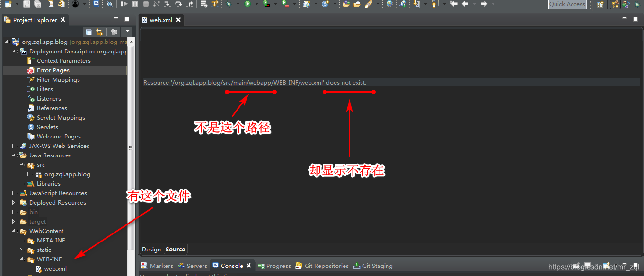This screenshot has width=644, height=276.
Task: Open the Git Staging view tab
Action: coord(373,266)
